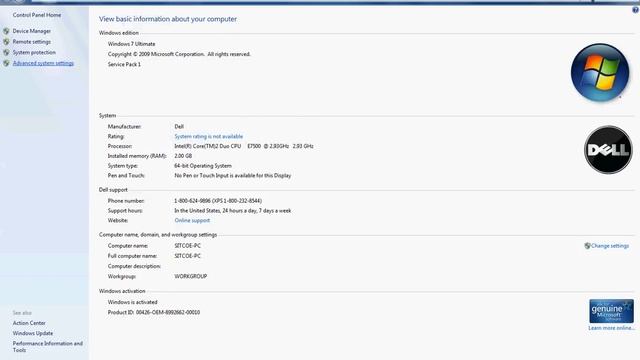Click the Windows 7 Ultimate text
640x360 pixels.
(x=131, y=44)
